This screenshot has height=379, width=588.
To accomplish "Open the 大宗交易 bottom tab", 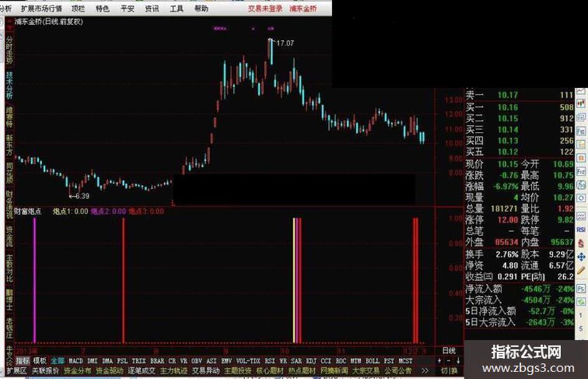I will [366, 371].
